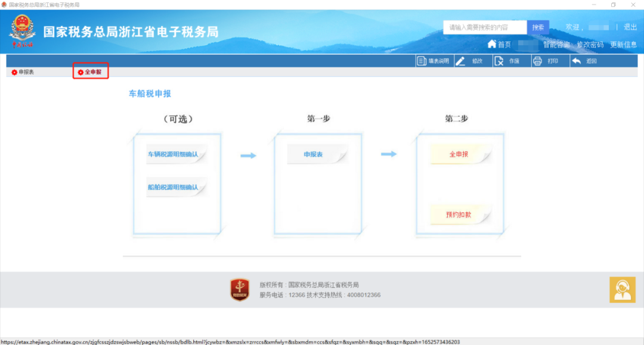This screenshot has width=644, height=345.
Task: Open 修改密码 in header menu
Action: pos(590,44)
